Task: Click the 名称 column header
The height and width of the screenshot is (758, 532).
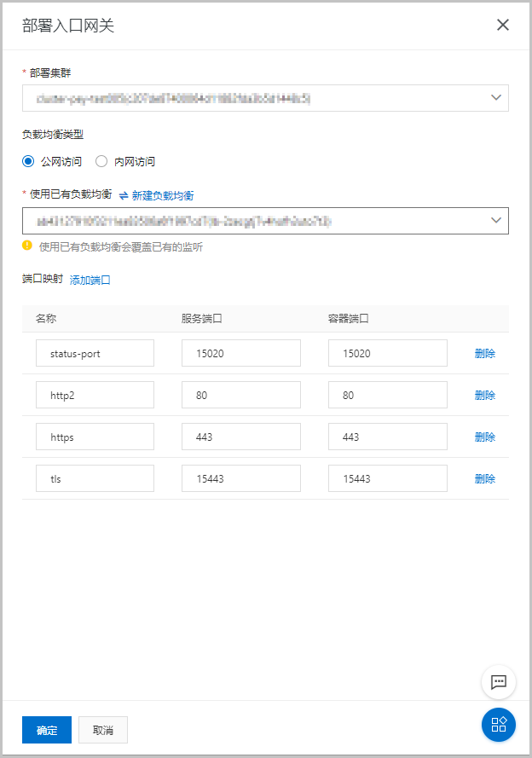Action: pos(46,319)
